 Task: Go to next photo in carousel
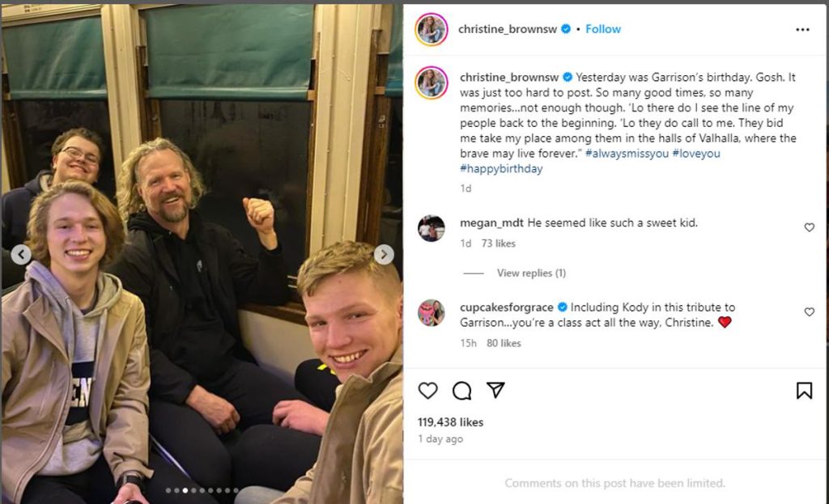tap(384, 255)
